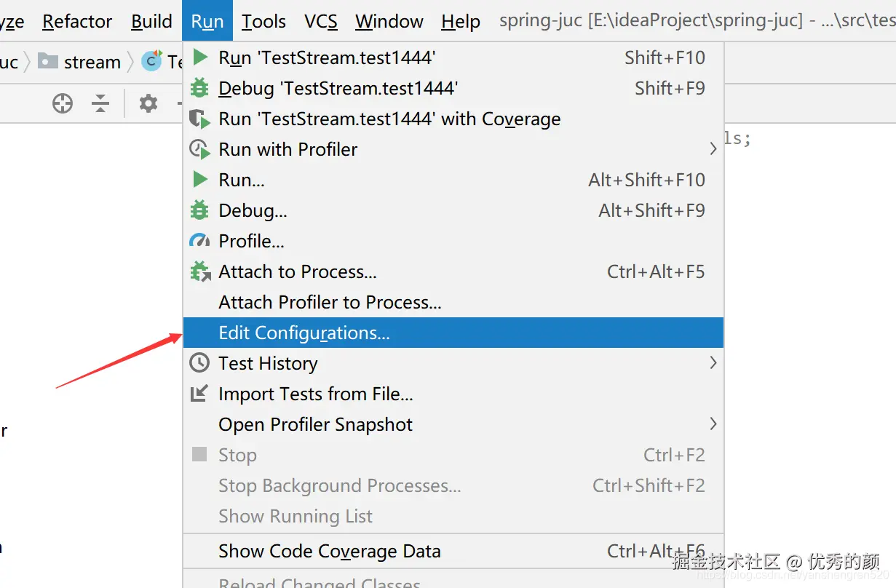Click the Profile... gauge icon

pyautogui.click(x=199, y=241)
